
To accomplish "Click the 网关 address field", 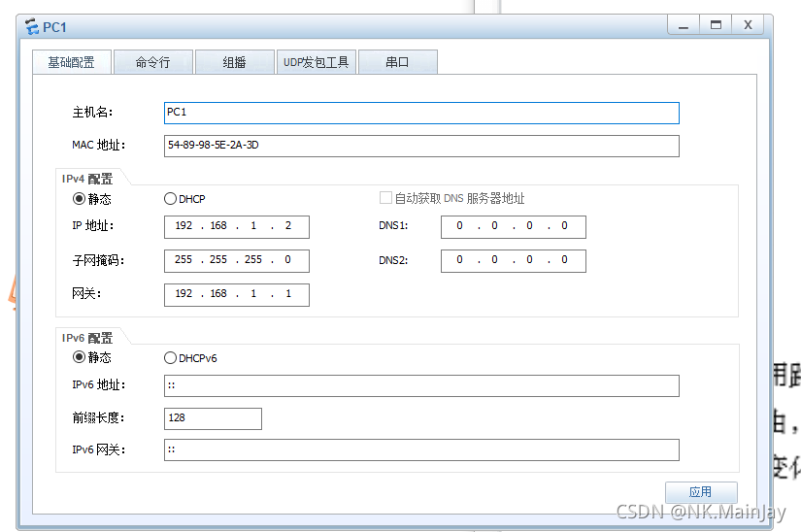I will tap(237, 294).
